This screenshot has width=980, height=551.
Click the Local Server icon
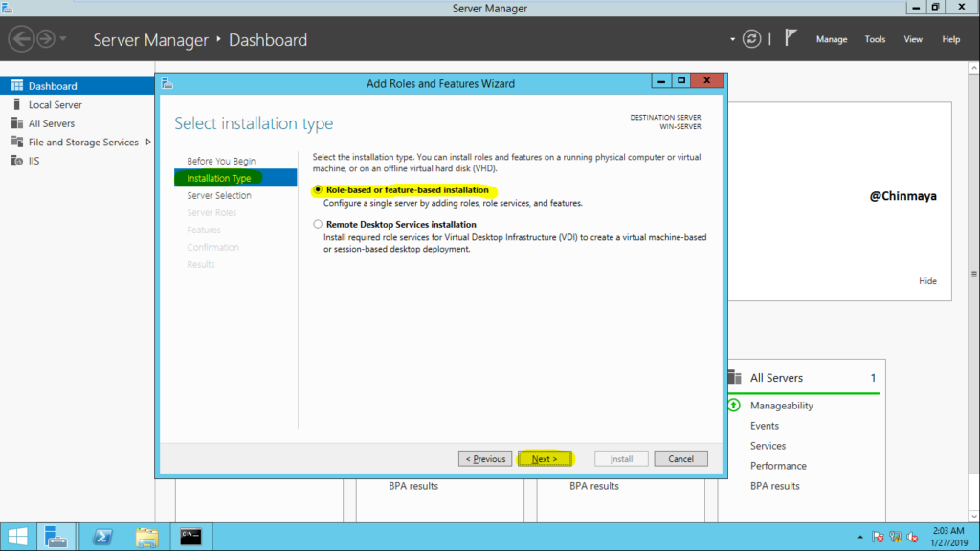(17, 104)
